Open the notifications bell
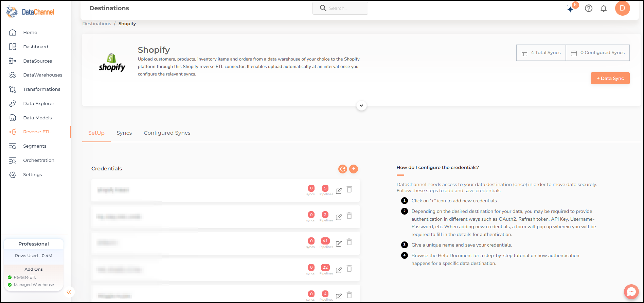This screenshot has height=303, width=644. point(604,8)
